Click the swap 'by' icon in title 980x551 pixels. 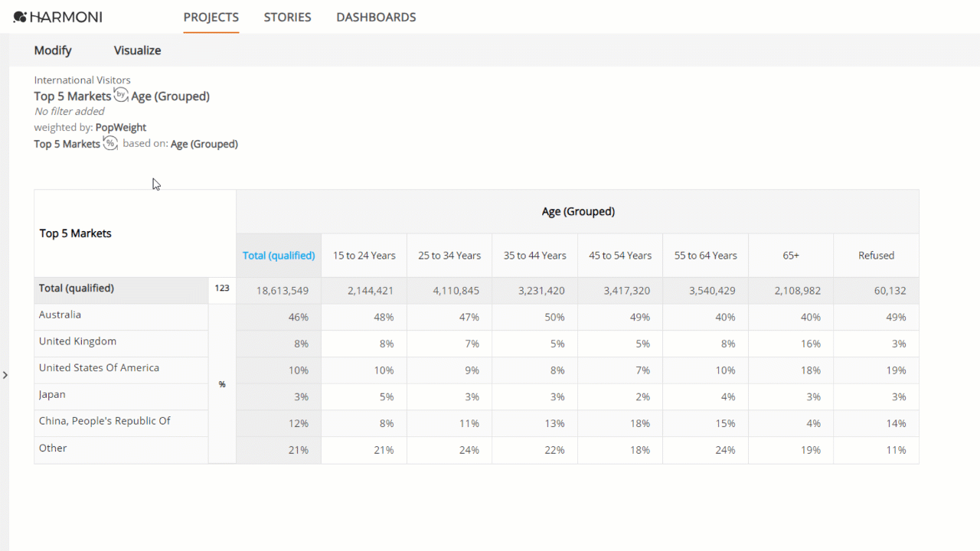121,95
